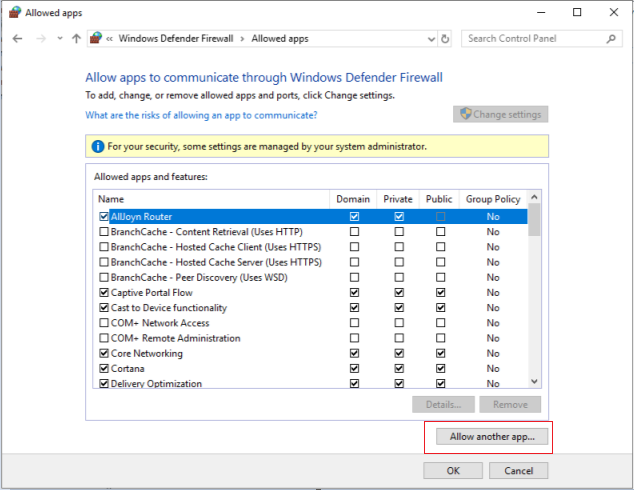
Task: Select COM+ Remote Administration row text
Action: [x=175, y=338]
